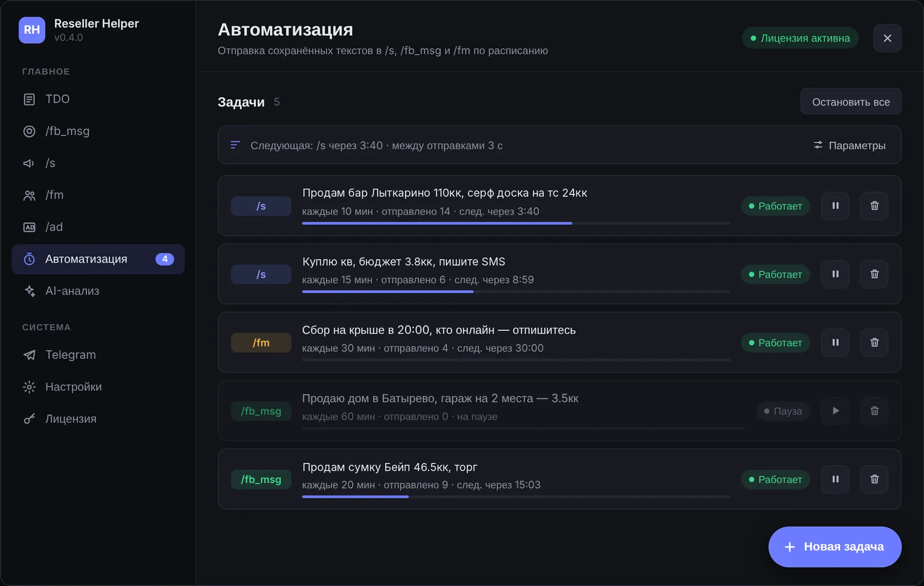The image size is (924, 586).
Task: Go to /s sidebar section
Action: tap(98, 163)
